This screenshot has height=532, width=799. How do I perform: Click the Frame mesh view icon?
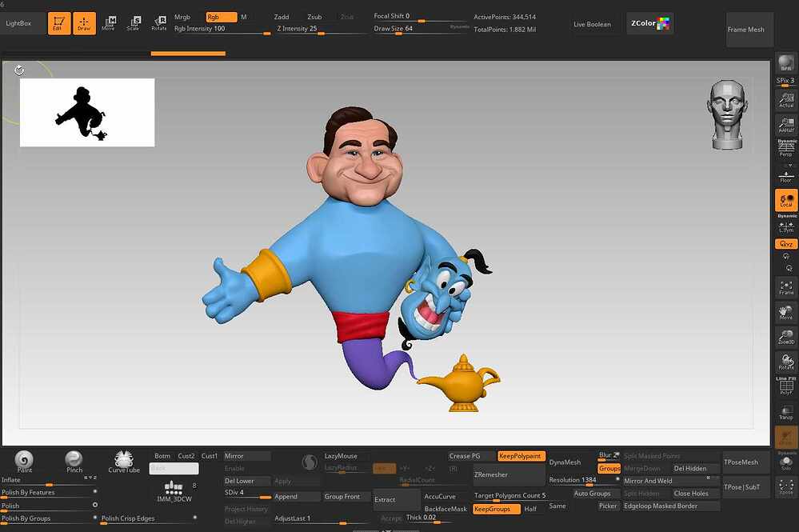coord(786,287)
